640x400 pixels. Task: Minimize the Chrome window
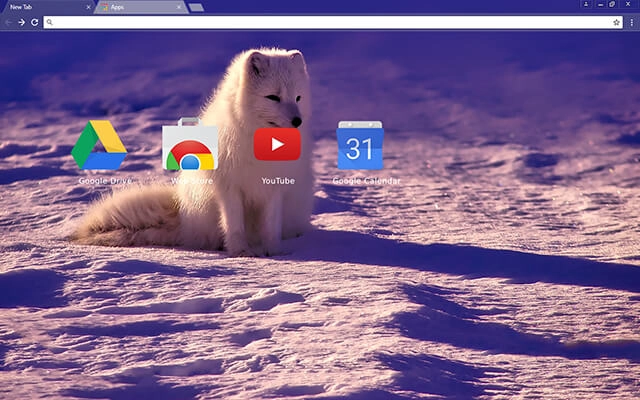(600, 4)
